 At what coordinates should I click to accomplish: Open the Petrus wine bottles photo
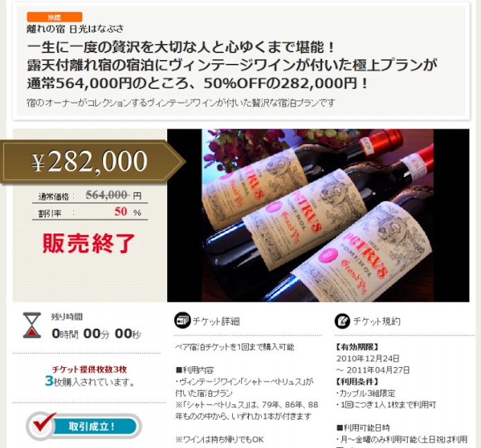pos(318,216)
